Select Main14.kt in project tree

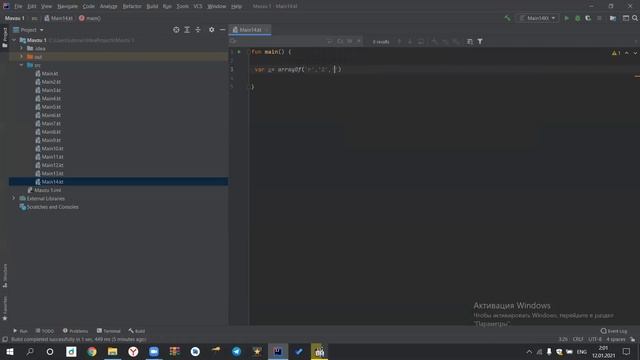(52, 182)
